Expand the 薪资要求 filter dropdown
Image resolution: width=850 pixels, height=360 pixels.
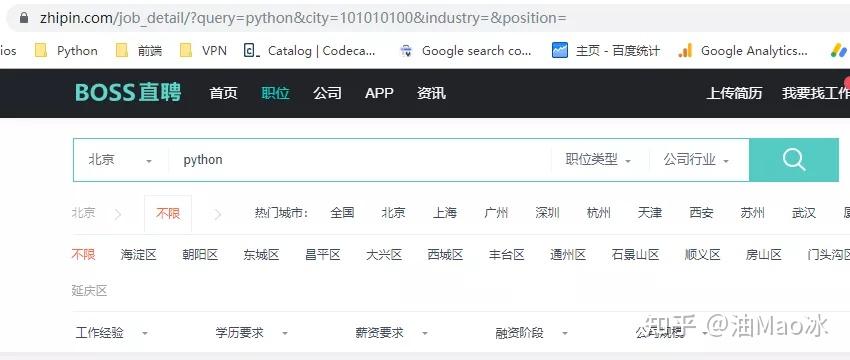(x=392, y=332)
